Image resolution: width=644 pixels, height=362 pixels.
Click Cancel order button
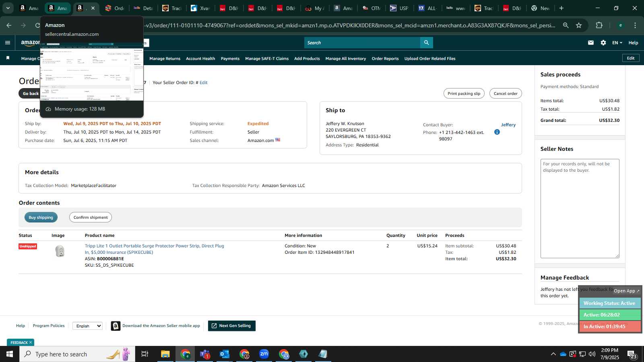point(506,93)
